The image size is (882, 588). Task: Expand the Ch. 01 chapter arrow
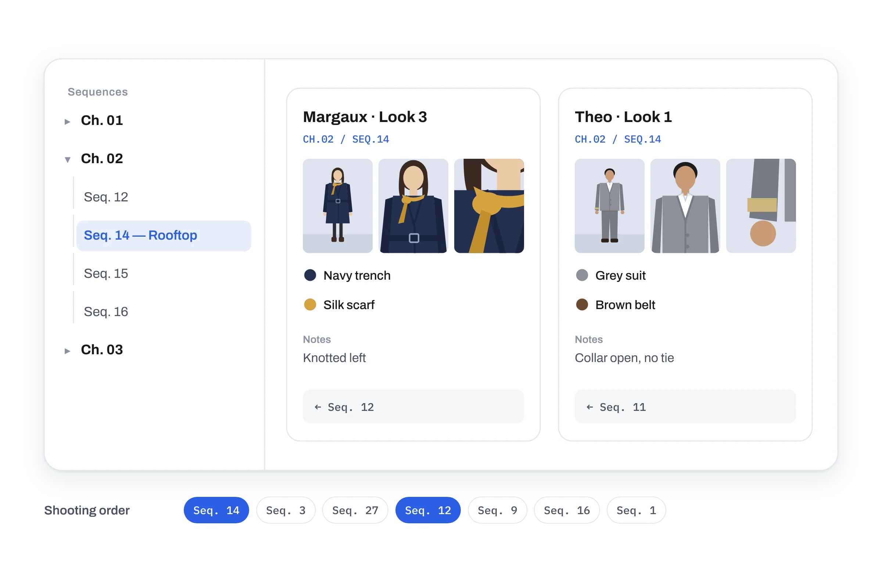click(x=68, y=122)
